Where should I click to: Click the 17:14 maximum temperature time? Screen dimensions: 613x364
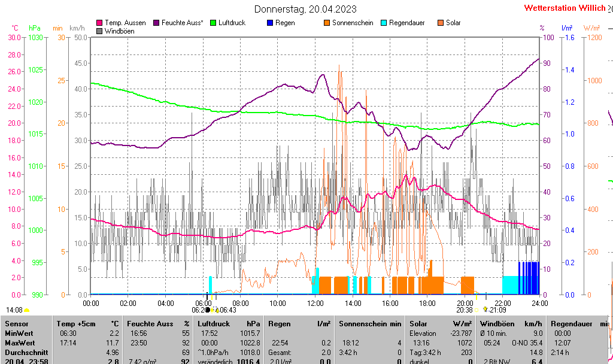point(68,343)
